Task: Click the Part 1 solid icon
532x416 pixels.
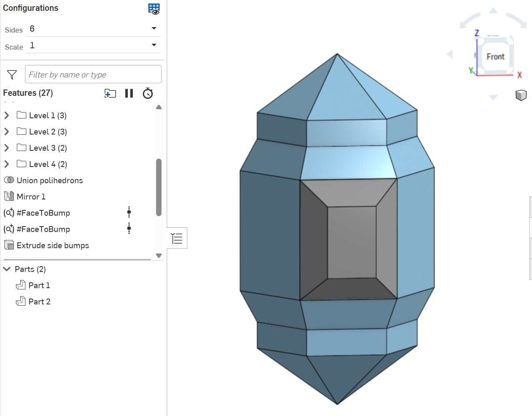Action: click(20, 285)
